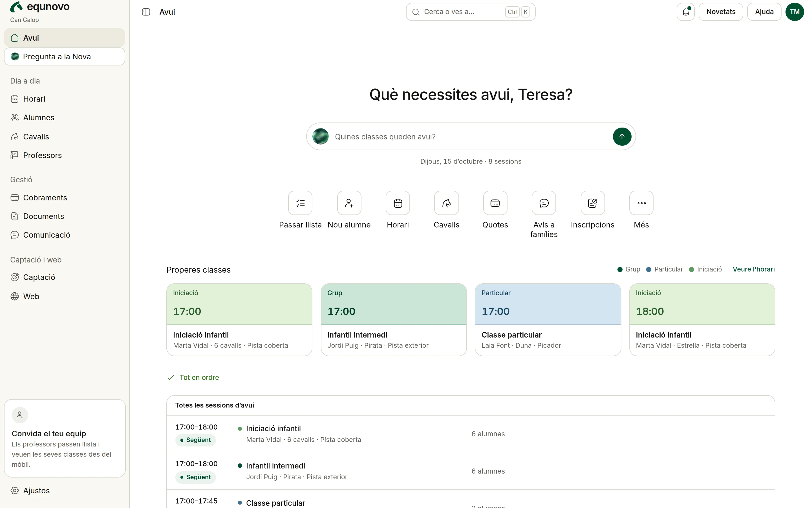
Task: Open the Horari quick action calendar icon
Action: coord(398,203)
